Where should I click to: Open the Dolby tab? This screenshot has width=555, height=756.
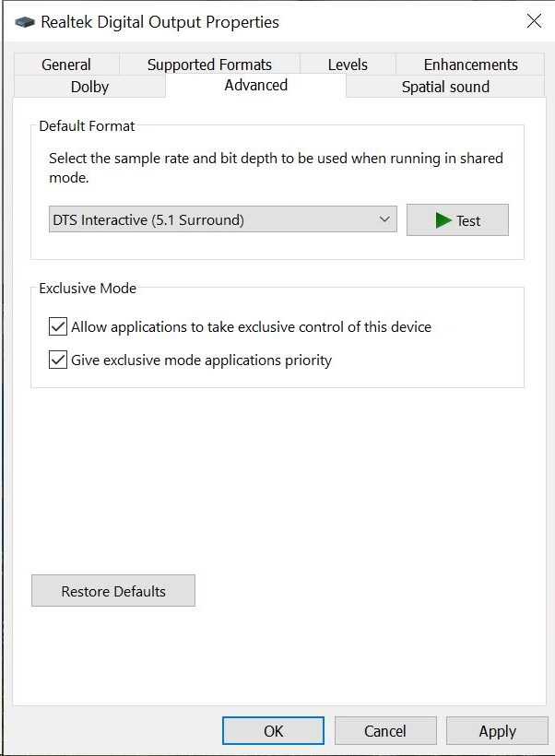click(x=89, y=87)
